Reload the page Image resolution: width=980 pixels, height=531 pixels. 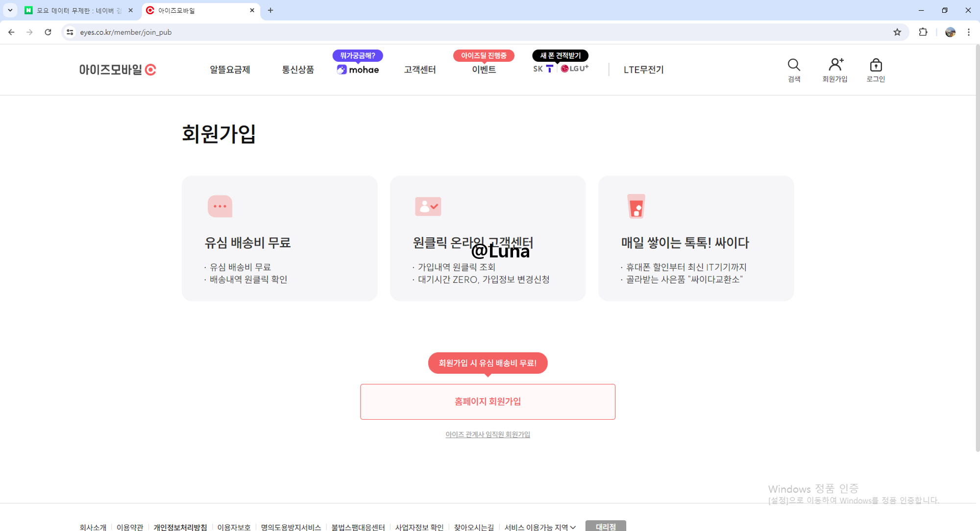coord(48,32)
